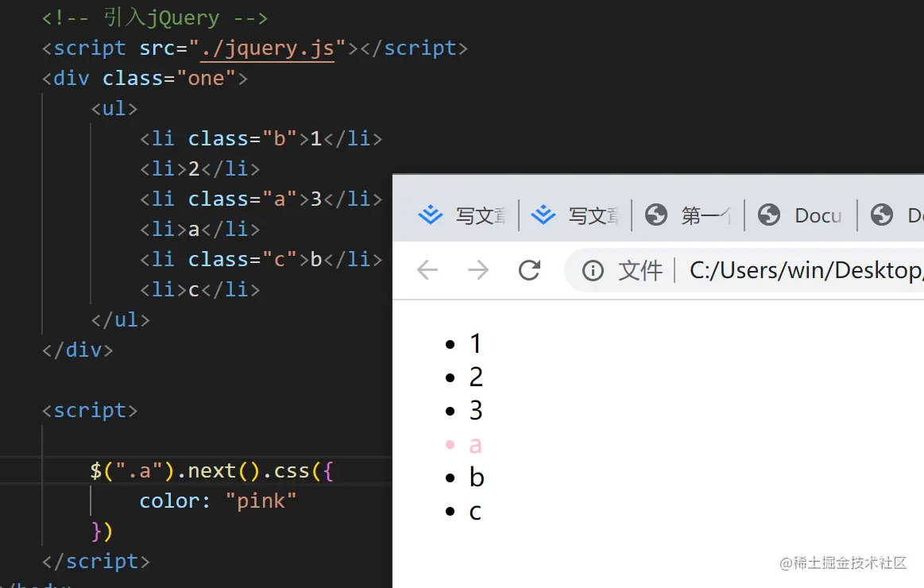Click the pink 'a' list item on the page
The image size is (924, 588).
point(475,444)
